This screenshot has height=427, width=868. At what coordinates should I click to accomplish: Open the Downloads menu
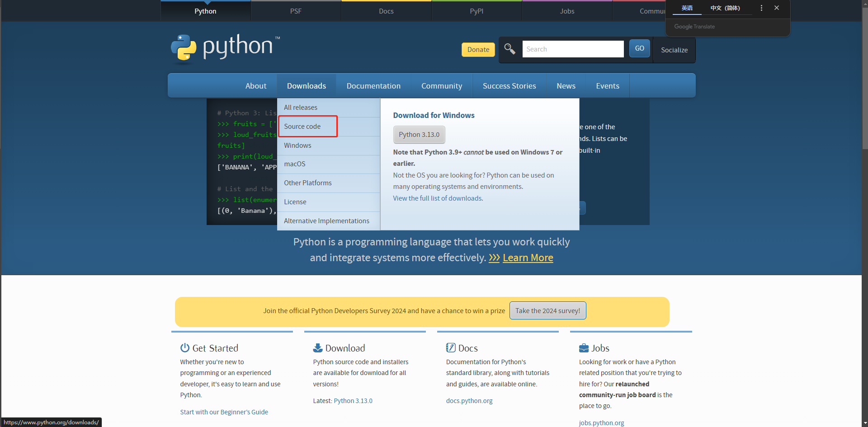[307, 86]
